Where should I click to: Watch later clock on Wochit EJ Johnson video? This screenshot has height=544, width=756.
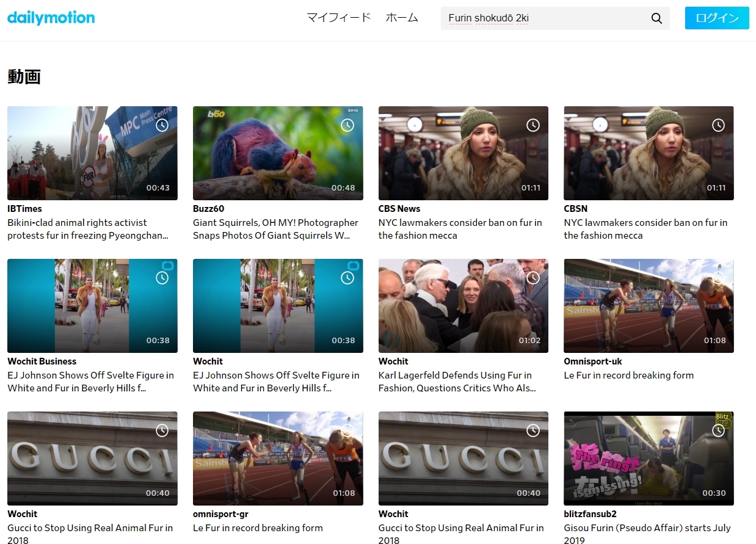pyautogui.click(x=347, y=278)
